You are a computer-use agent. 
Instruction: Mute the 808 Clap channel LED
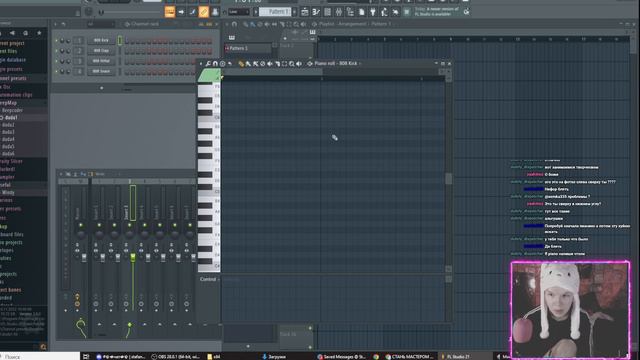[56, 51]
